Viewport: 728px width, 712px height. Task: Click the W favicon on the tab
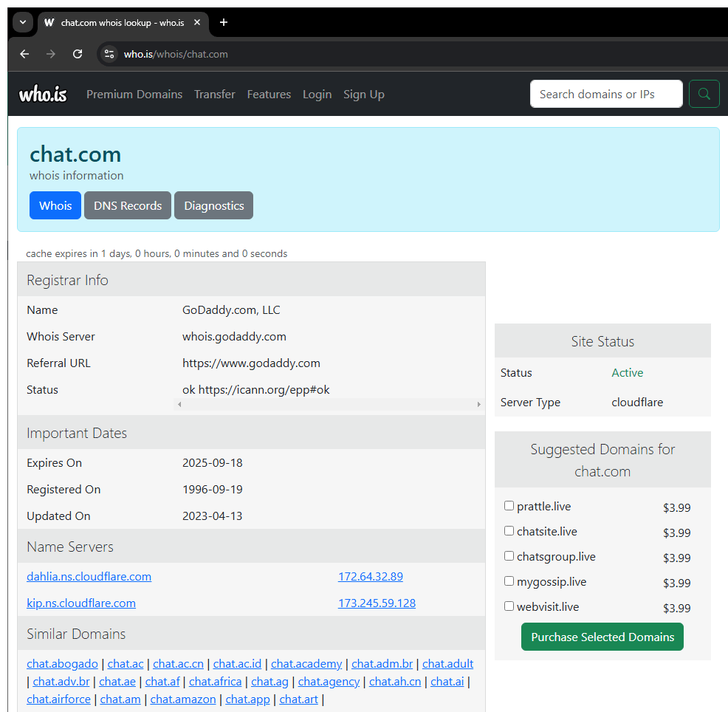tap(49, 22)
